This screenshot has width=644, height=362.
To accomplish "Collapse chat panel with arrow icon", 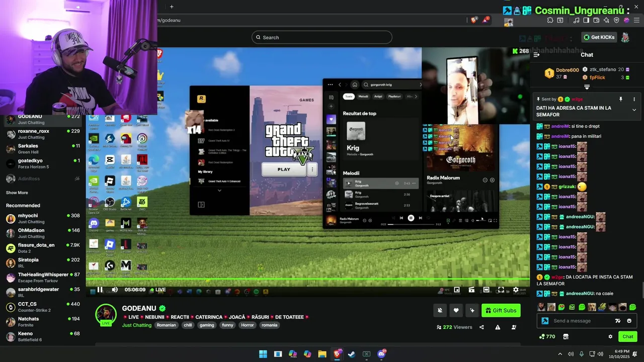I will (536, 55).
